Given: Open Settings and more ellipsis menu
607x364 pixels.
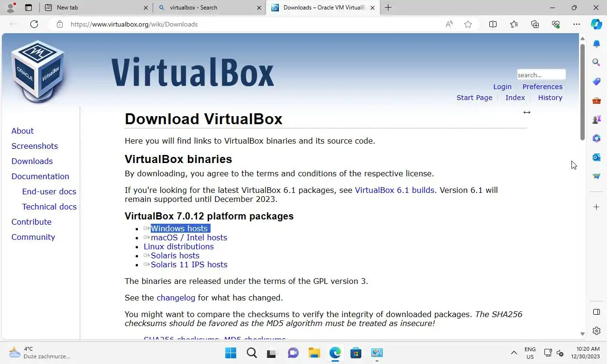Looking at the screenshot, I should (577, 24).
